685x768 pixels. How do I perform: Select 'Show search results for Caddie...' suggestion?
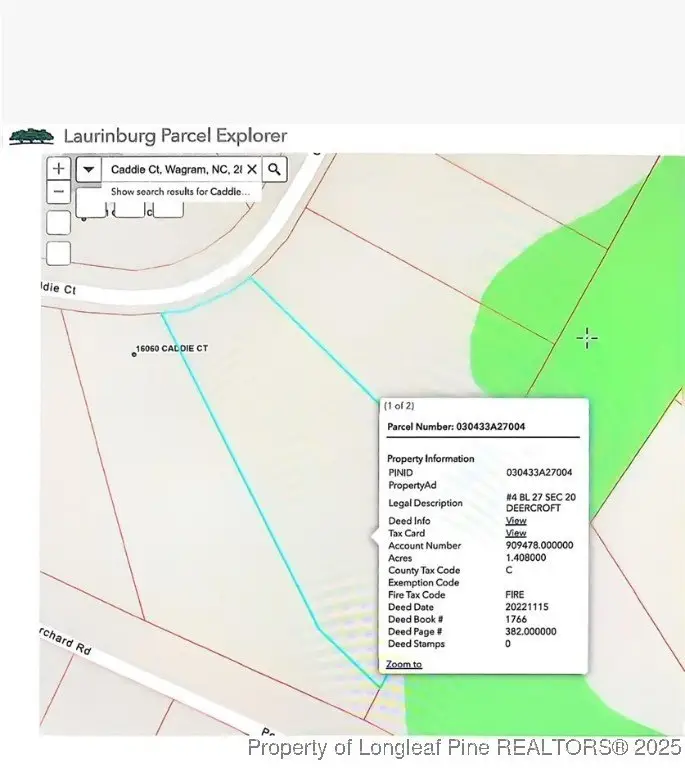(x=180, y=191)
